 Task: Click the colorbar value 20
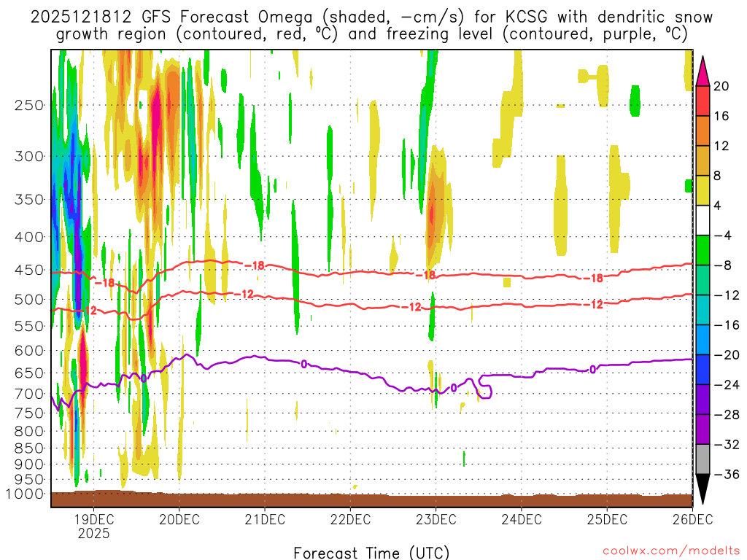(721, 86)
